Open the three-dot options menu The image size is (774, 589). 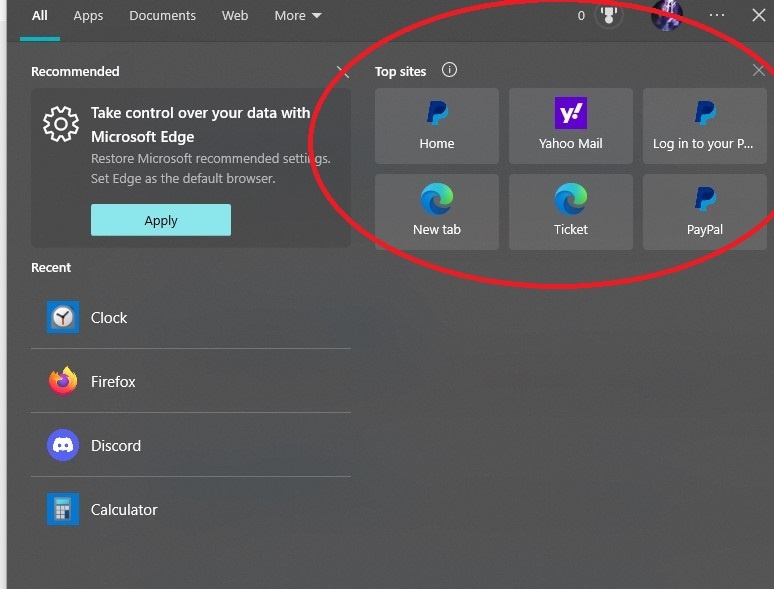point(717,15)
